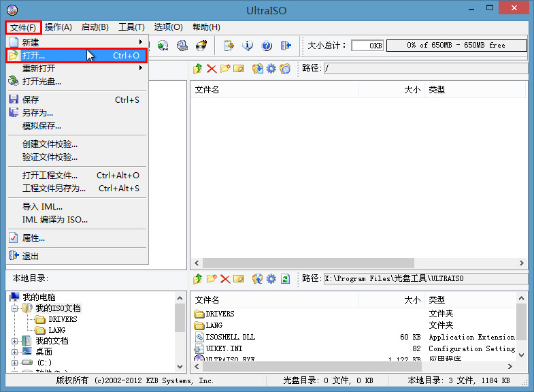
Task: Select UIKEY.INI in the local file list
Action: [x=224, y=348]
